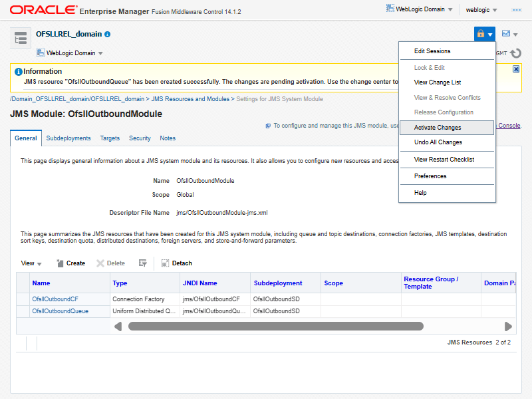Open the Security tab
This screenshot has width=532, height=399.
[140, 138]
